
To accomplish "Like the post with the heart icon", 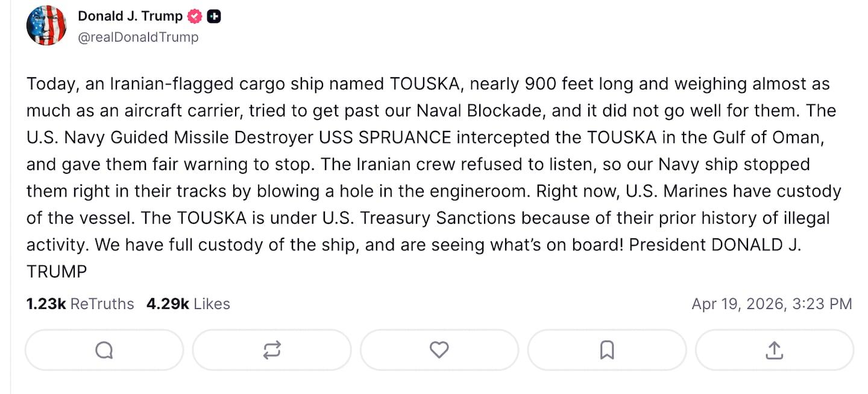I will point(439,350).
